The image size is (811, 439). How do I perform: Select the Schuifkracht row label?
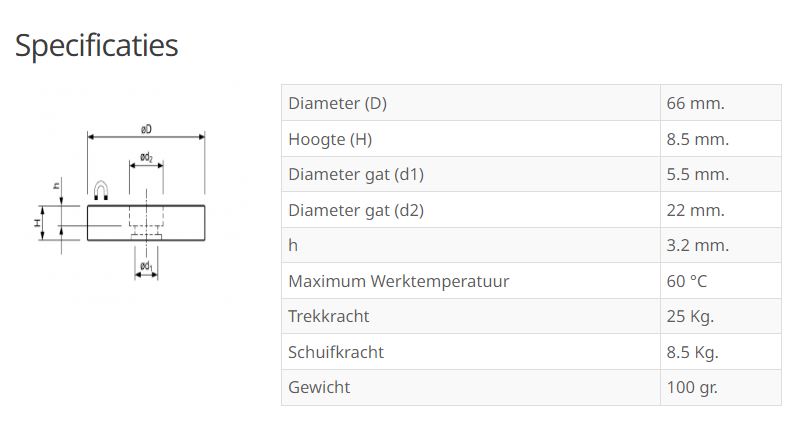coord(336,352)
